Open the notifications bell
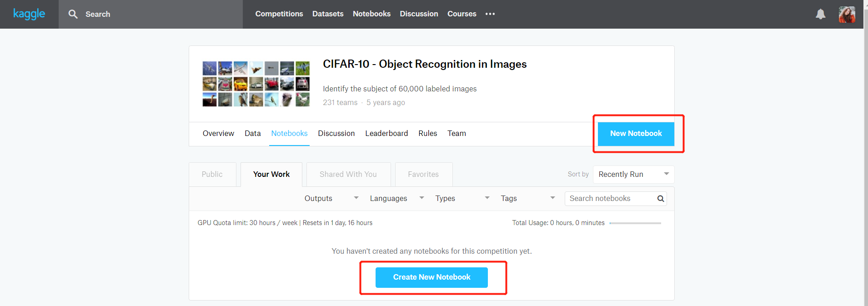The image size is (868, 306). [820, 14]
